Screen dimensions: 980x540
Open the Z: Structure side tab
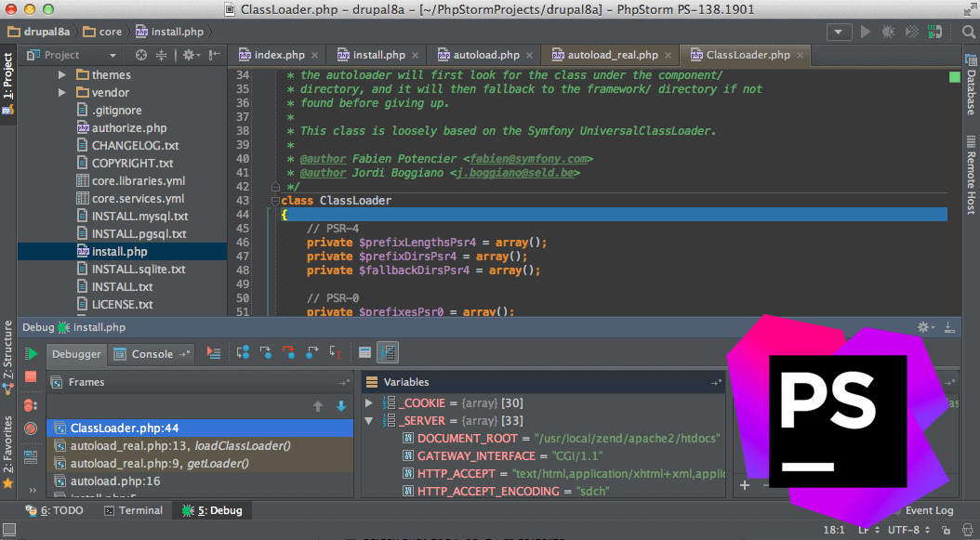(x=8, y=357)
